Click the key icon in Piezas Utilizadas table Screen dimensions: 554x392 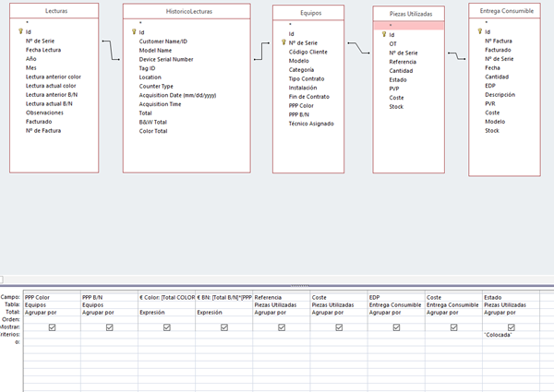pyautogui.click(x=383, y=35)
